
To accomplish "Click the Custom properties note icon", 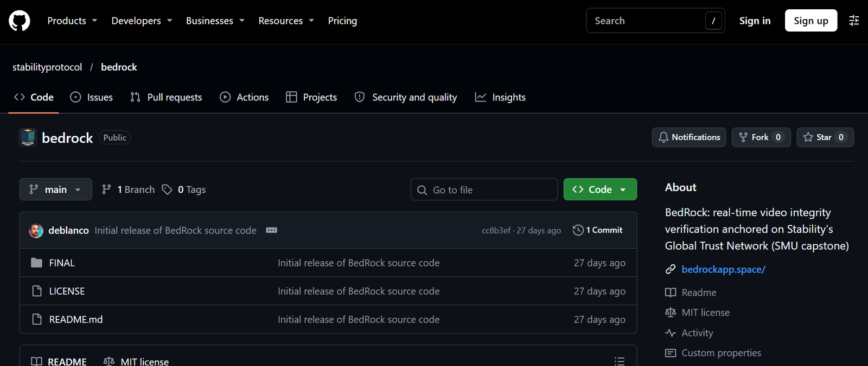I will [x=671, y=353].
